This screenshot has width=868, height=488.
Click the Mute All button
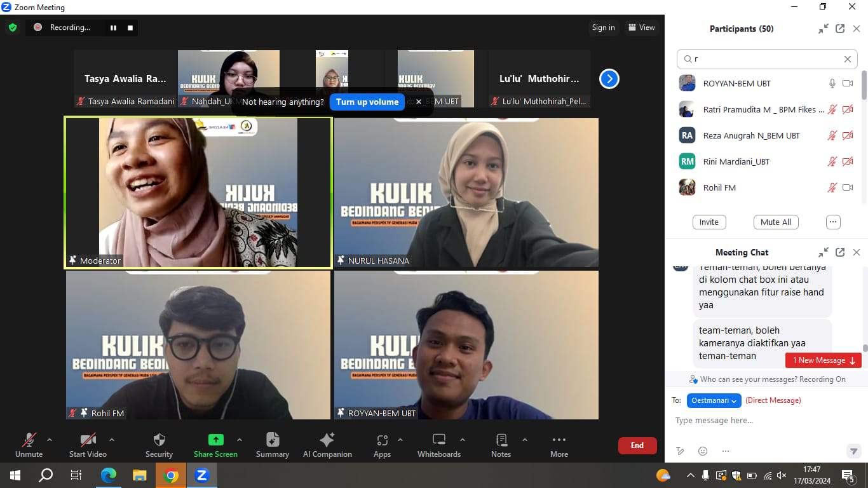(x=776, y=222)
